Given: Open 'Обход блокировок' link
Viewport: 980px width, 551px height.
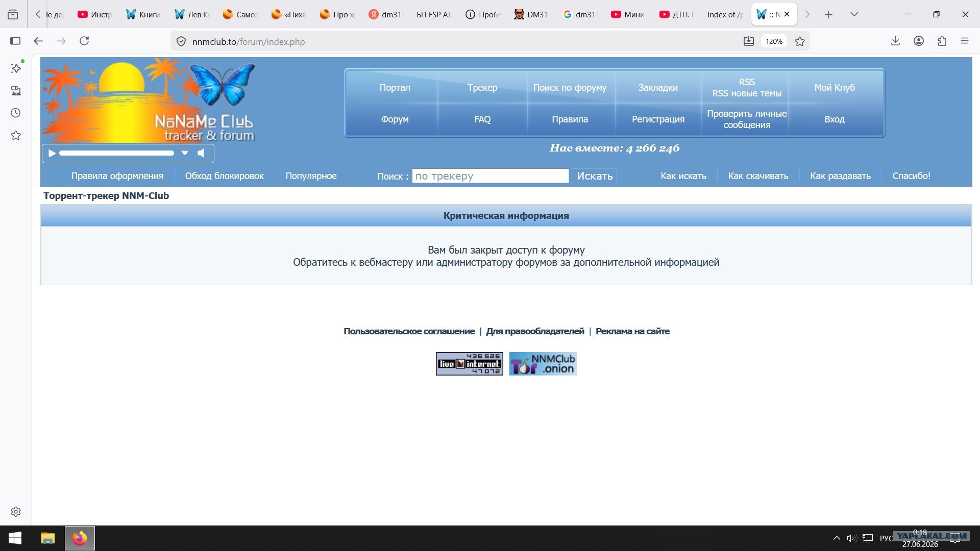Looking at the screenshot, I should [225, 176].
